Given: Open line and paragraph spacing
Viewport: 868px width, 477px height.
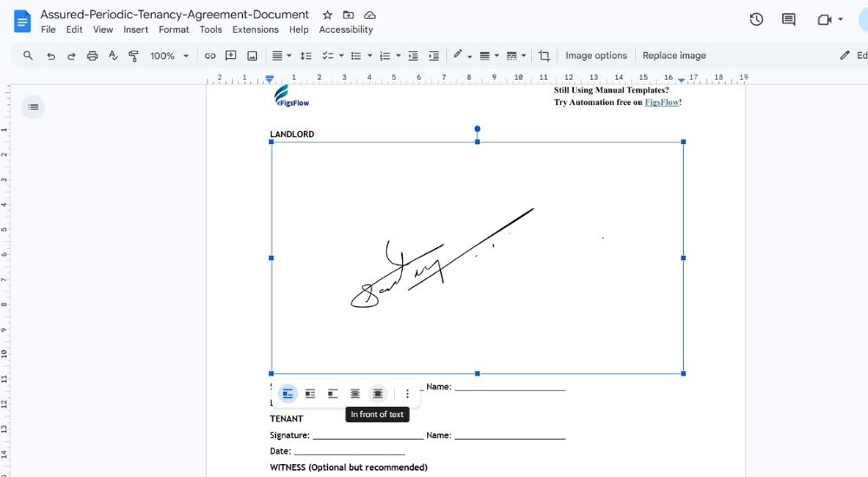Looking at the screenshot, I should [x=306, y=56].
